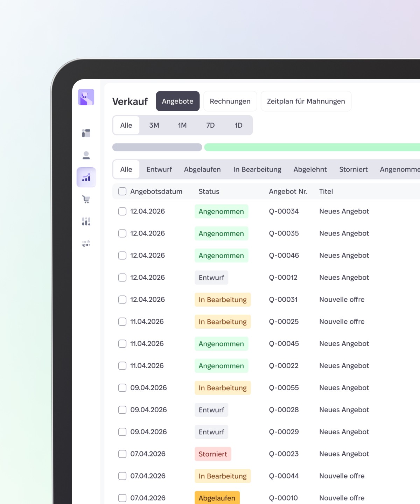This screenshot has width=420, height=504.
Task: Select the 7D time range
Action: [x=210, y=125]
